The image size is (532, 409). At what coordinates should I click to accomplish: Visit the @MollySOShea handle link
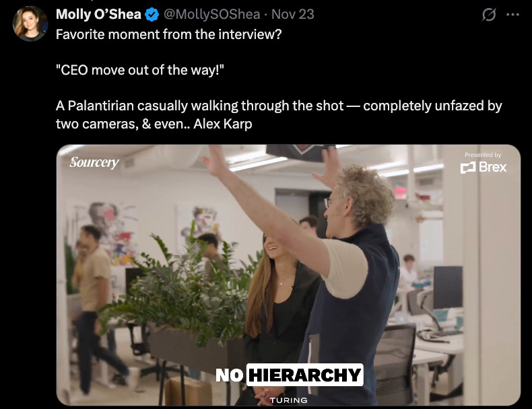pyautogui.click(x=212, y=14)
